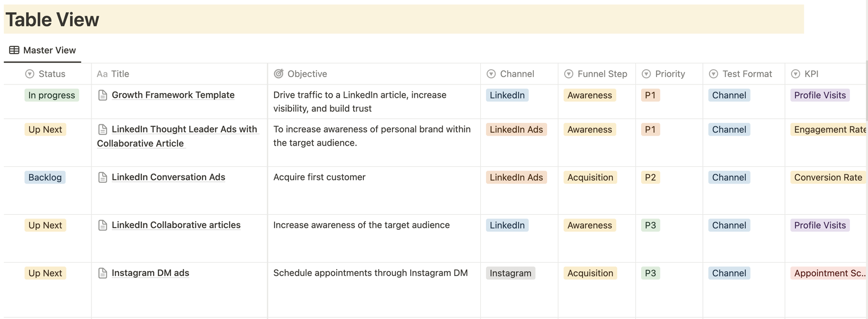
Task: Open the Growth Framework Template page
Action: [x=173, y=95]
